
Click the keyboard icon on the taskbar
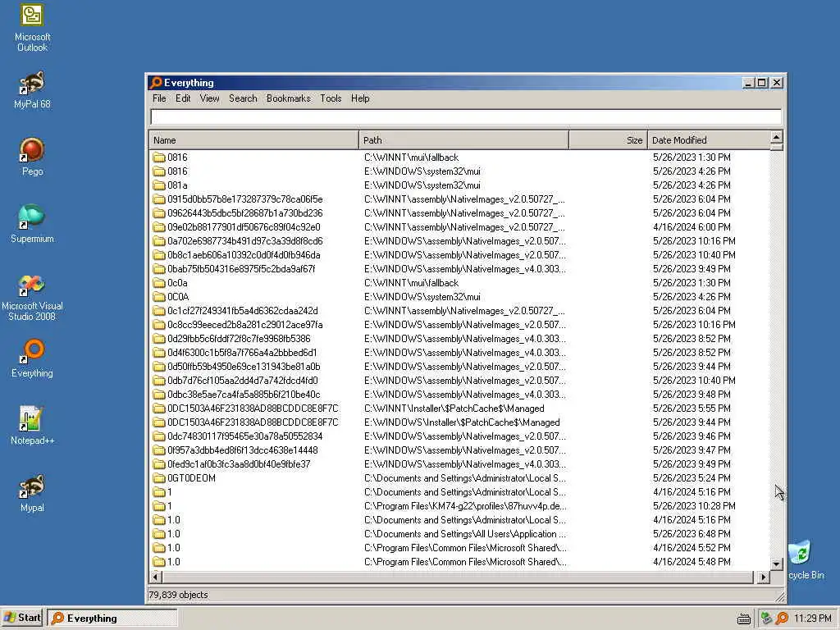point(743,619)
